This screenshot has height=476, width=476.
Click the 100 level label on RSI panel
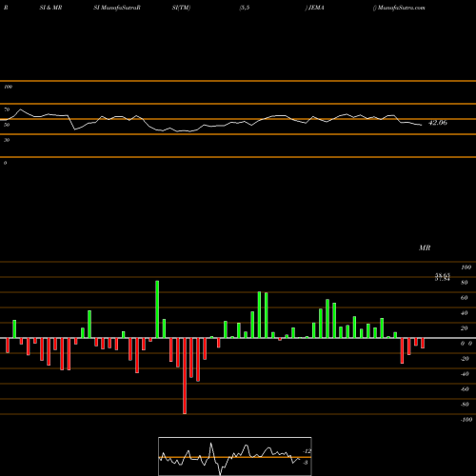pyautogui.click(x=8, y=87)
